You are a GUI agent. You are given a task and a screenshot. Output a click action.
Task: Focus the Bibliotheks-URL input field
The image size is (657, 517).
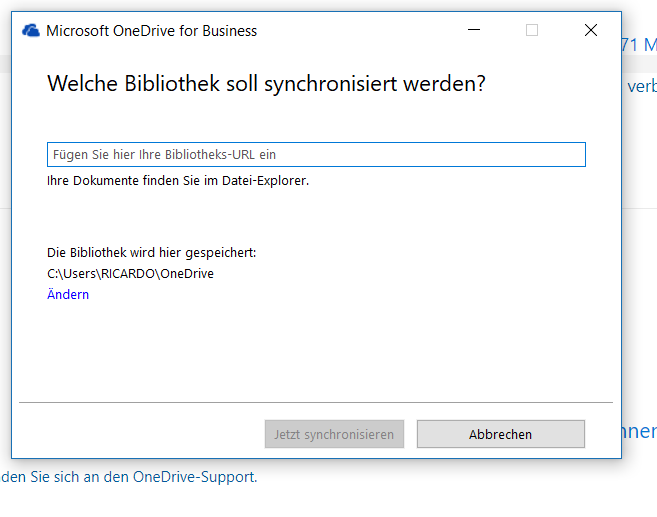coord(316,155)
